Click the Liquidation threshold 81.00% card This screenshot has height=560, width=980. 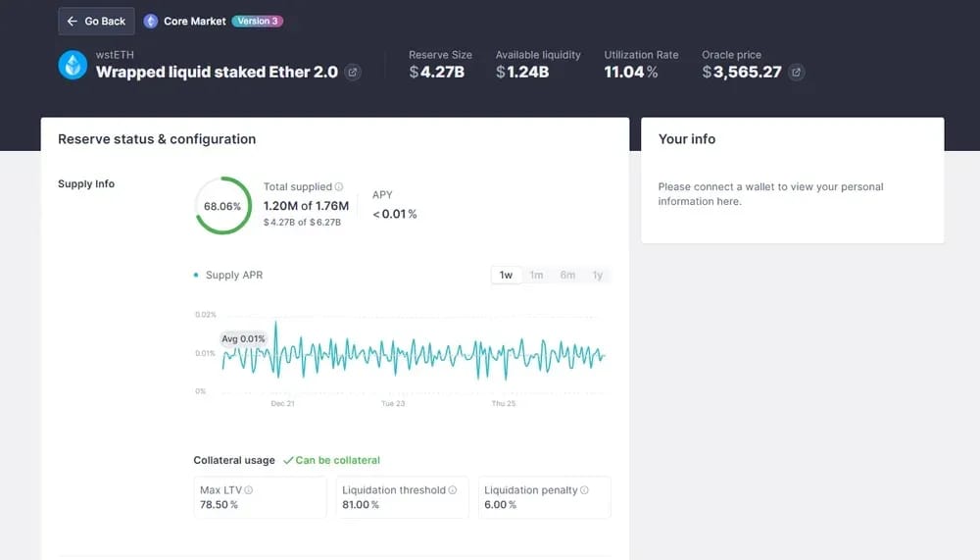click(402, 497)
